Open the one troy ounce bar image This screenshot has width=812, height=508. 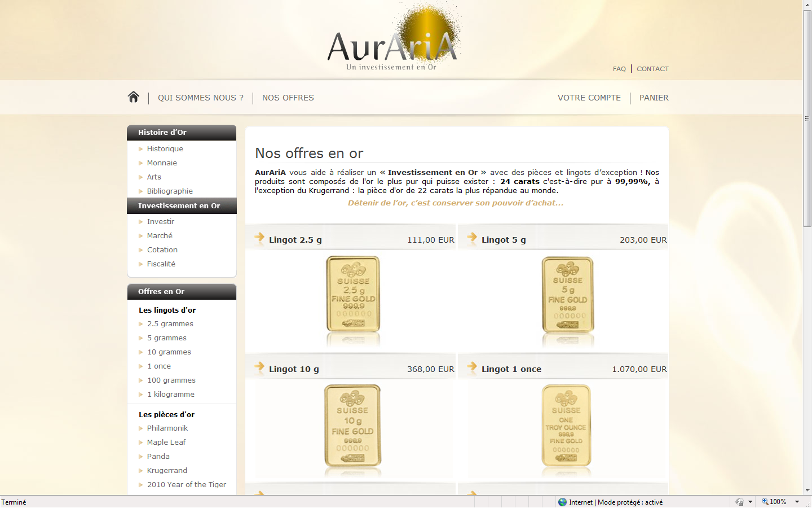[566, 426]
